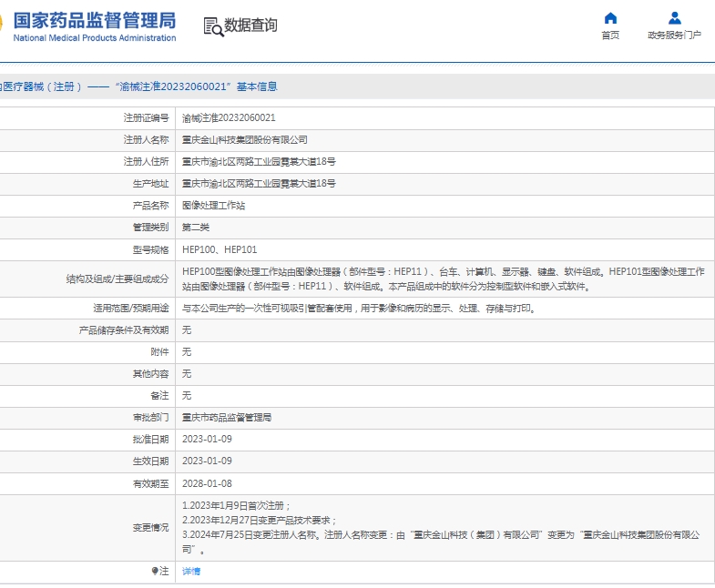Screen dimensions: 715x588
Task: Select expiry date 2028-01-08
Action: pyautogui.click(x=207, y=483)
